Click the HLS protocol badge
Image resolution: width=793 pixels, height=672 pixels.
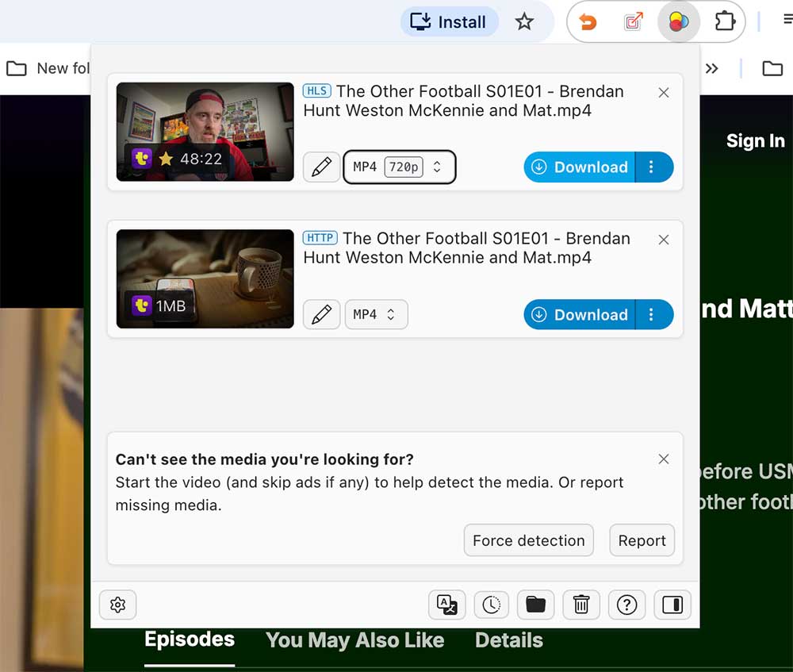[x=316, y=90]
